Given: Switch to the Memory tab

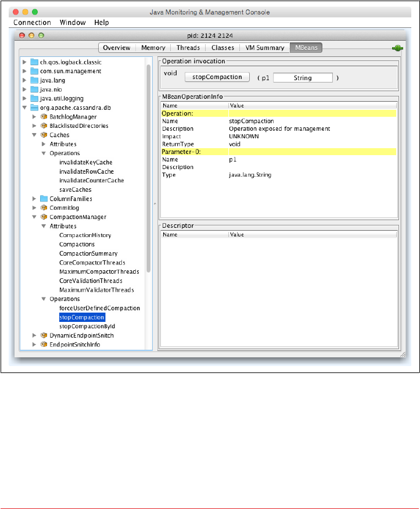Looking at the screenshot, I should (153, 48).
